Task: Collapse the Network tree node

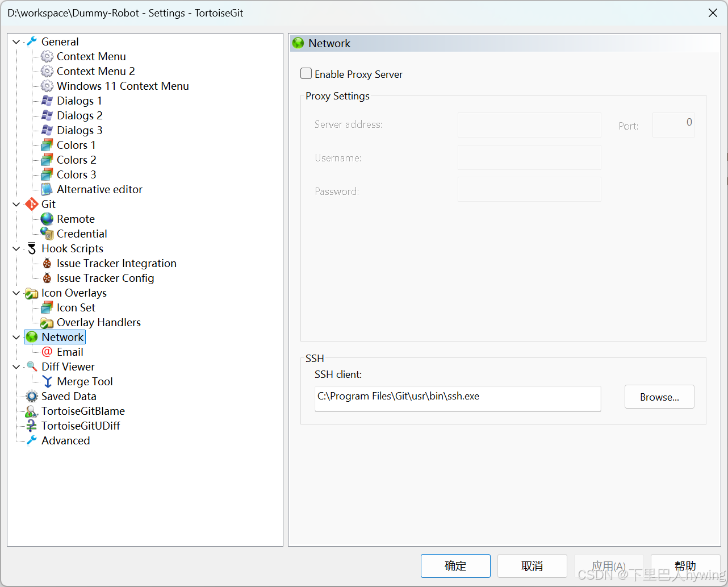Action: [16, 338]
